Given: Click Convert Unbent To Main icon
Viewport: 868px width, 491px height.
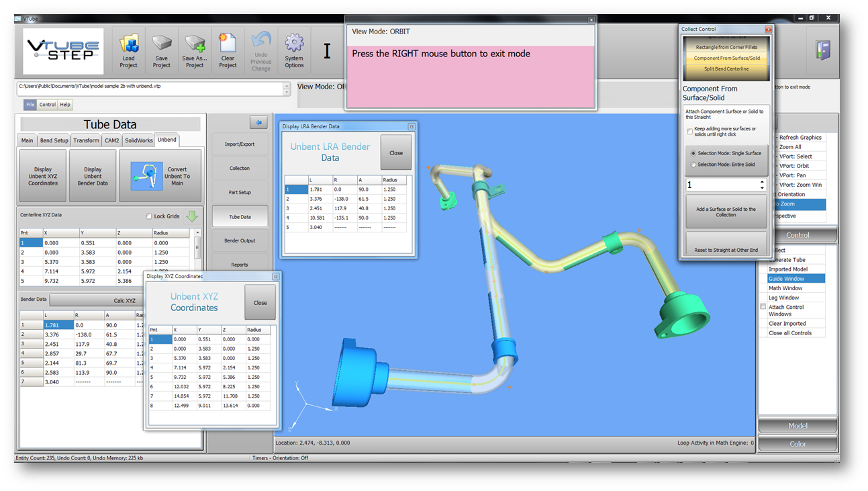Looking at the screenshot, I should coord(146,176).
